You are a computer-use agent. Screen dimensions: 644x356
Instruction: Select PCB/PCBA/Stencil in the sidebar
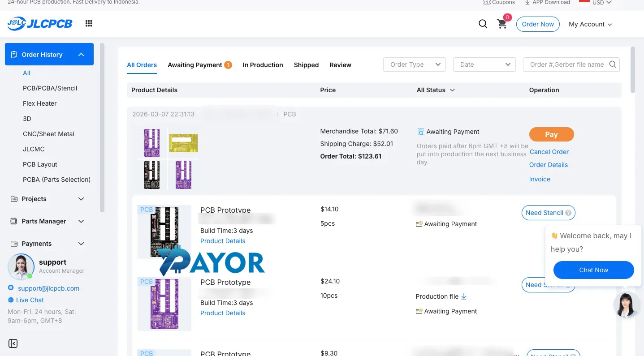pyautogui.click(x=50, y=88)
